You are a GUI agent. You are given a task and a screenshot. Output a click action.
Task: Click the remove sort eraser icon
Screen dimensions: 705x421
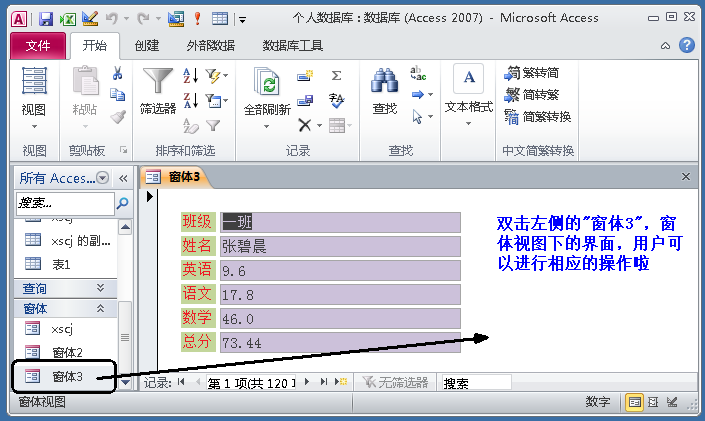(x=191, y=125)
